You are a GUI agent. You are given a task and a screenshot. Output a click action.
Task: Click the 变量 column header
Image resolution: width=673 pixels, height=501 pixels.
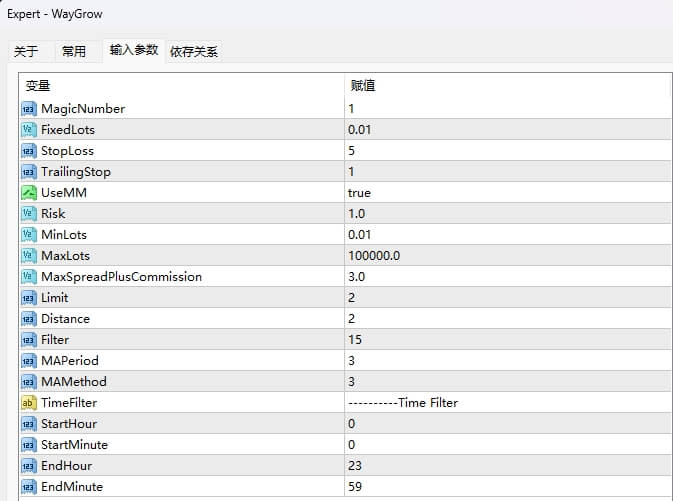[x=38, y=86]
